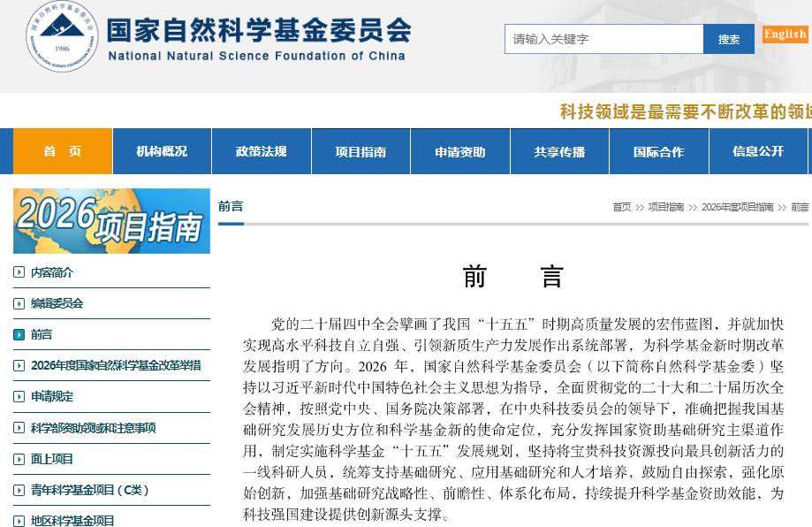Click the 搜索 search button
Image resolution: width=812 pixels, height=527 pixels.
[728, 39]
